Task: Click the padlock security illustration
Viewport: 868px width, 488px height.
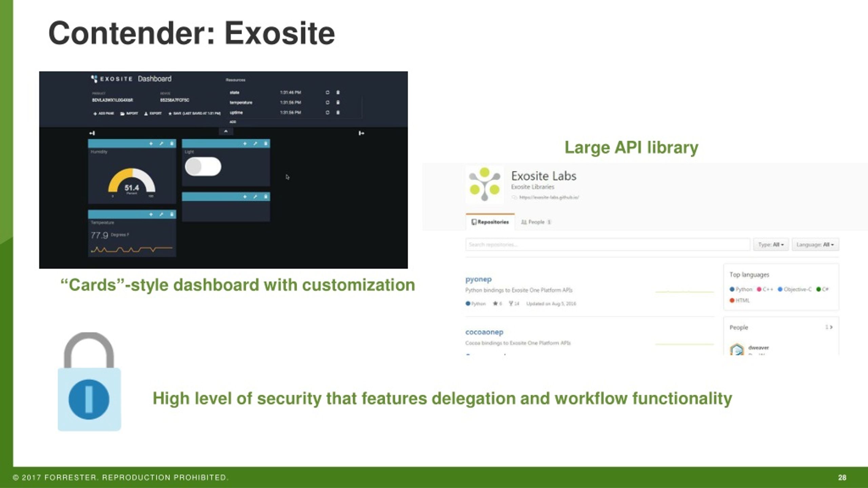Action: point(89,382)
